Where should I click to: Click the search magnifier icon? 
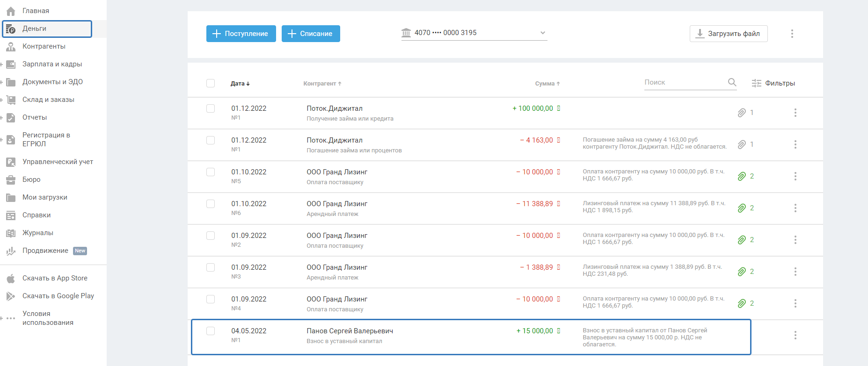point(732,82)
